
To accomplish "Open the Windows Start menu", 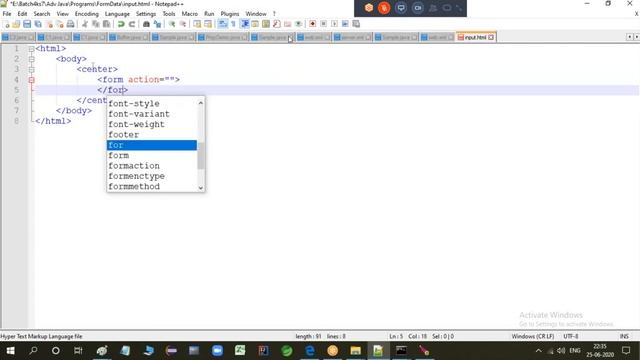I will pyautogui.click(x=11, y=351).
